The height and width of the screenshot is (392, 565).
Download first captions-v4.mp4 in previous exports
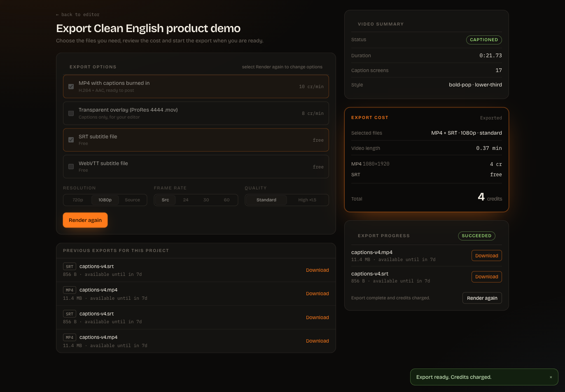318,294
